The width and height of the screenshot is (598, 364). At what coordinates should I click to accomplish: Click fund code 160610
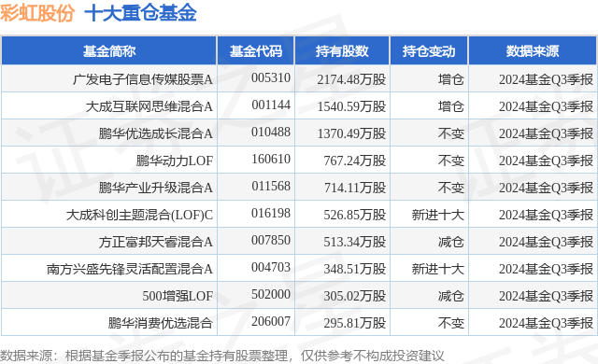pos(271,159)
